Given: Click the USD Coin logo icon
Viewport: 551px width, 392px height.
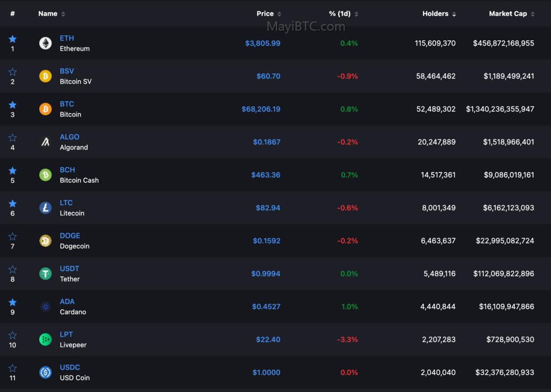Looking at the screenshot, I should 45,372.
